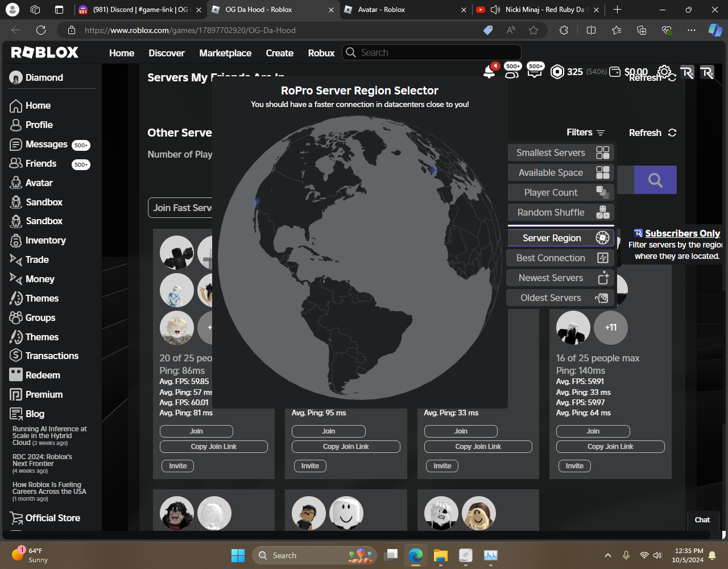The height and width of the screenshot is (569, 728).
Task: Open the Windows Start menu
Action: [238, 555]
